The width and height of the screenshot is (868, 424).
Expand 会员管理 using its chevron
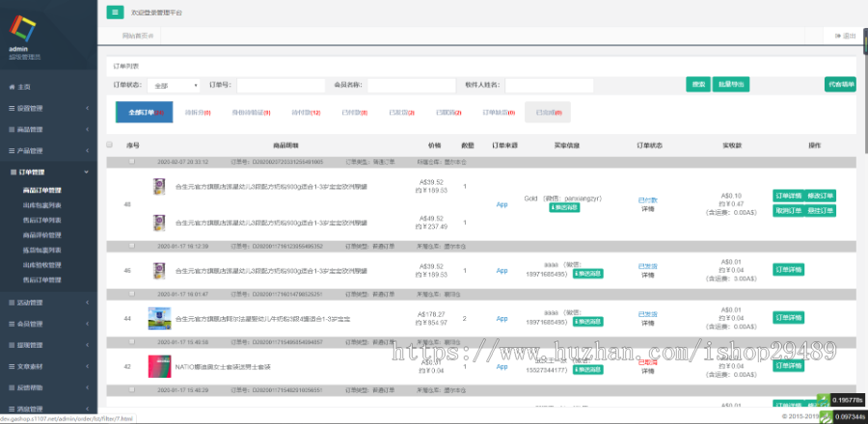(x=87, y=324)
